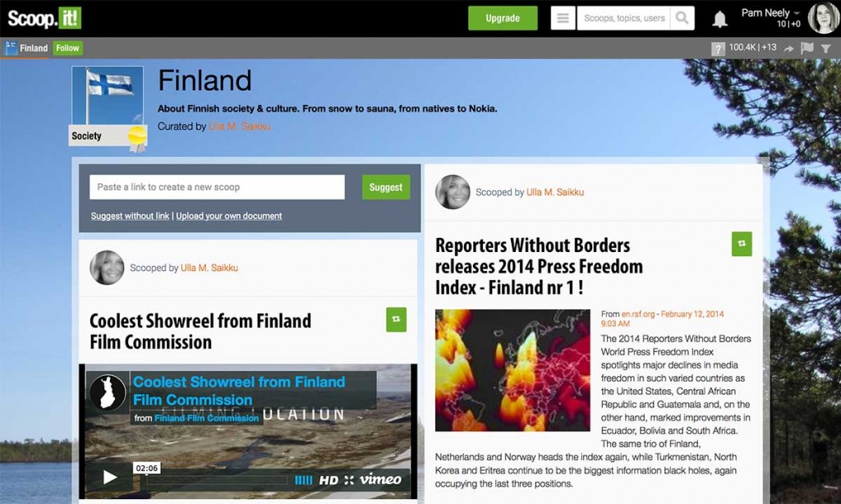
Task: Toggle HD quality in the video player
Action: click(x=329, y=480)
